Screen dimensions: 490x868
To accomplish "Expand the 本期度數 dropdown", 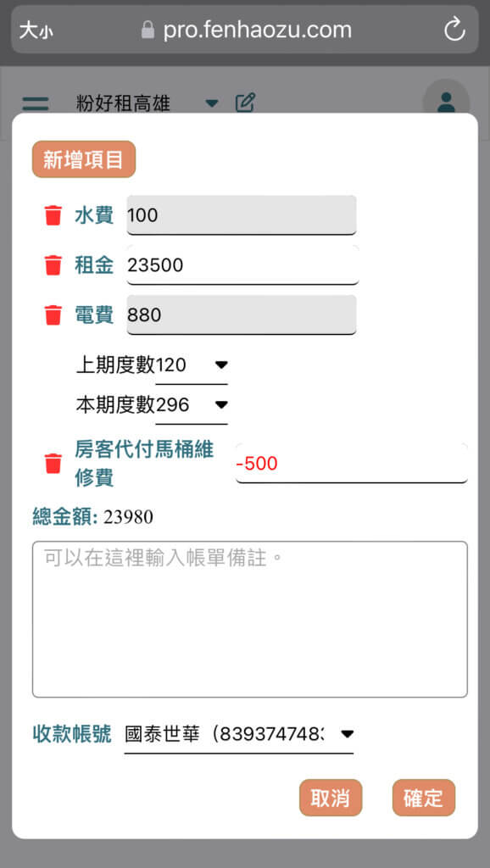I will coord(192,405).
